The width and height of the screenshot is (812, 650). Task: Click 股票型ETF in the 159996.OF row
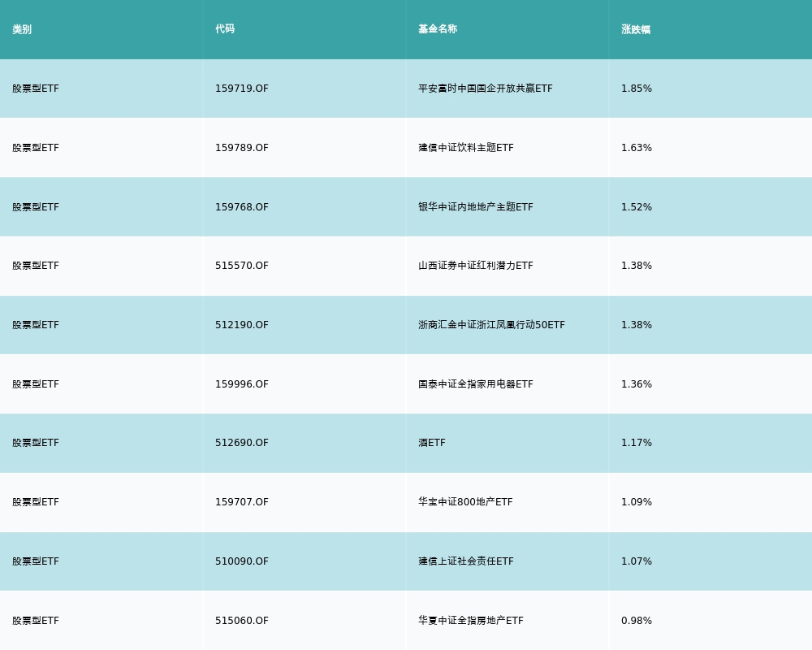[36, 384]
